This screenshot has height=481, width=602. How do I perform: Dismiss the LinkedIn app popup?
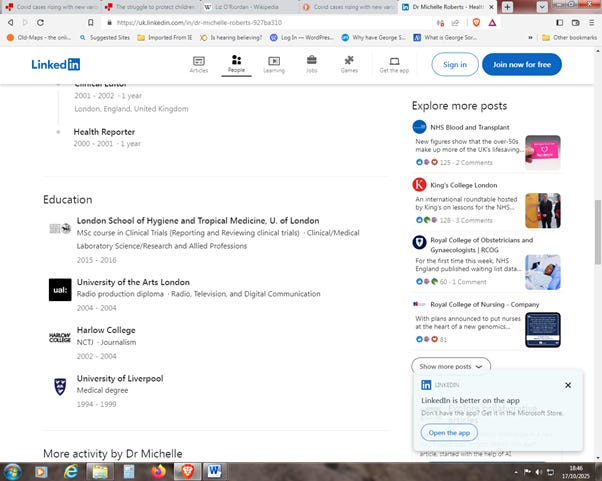[x=568, y=385]
